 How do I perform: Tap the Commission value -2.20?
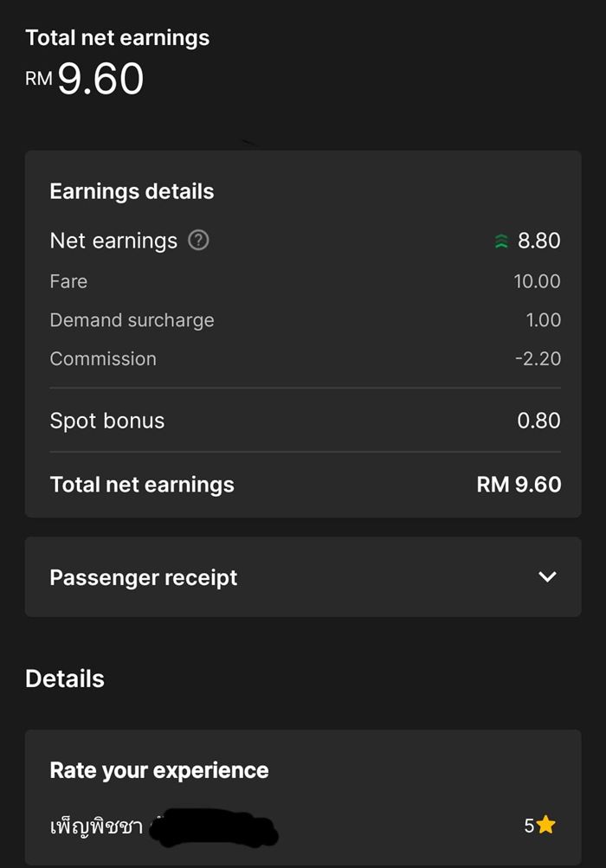pos(537,359)
